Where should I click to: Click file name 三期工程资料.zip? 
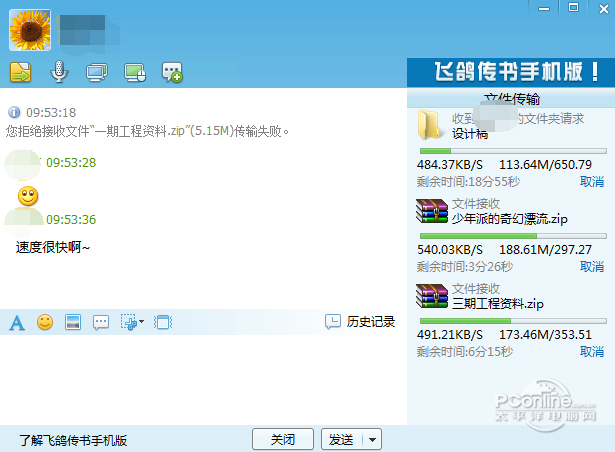pos(498,304)
